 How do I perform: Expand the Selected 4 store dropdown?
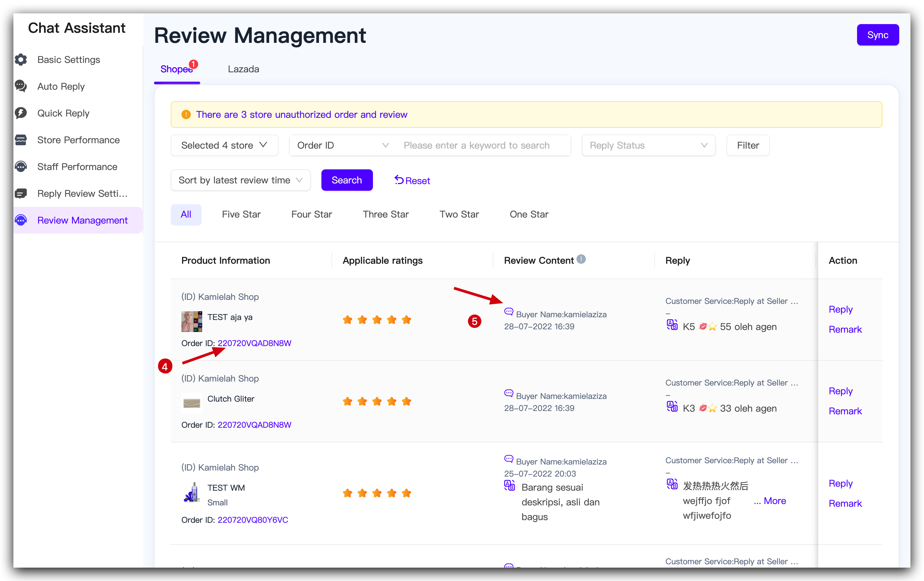(x=224, y=145)
